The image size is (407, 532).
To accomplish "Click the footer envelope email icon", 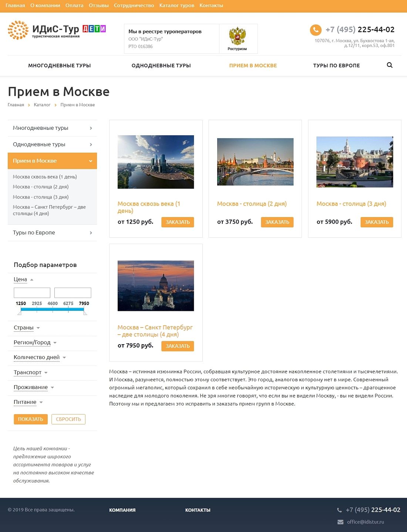I will click(340, 522).
